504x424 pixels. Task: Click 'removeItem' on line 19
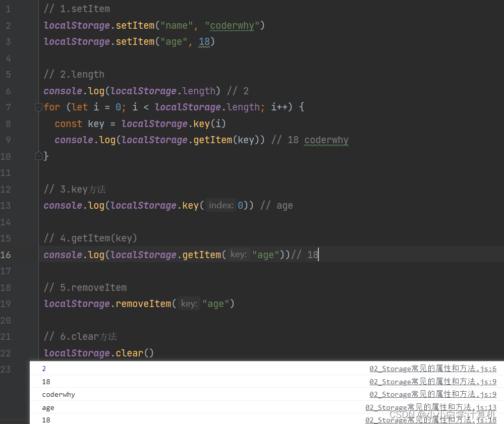click(143, 304)
